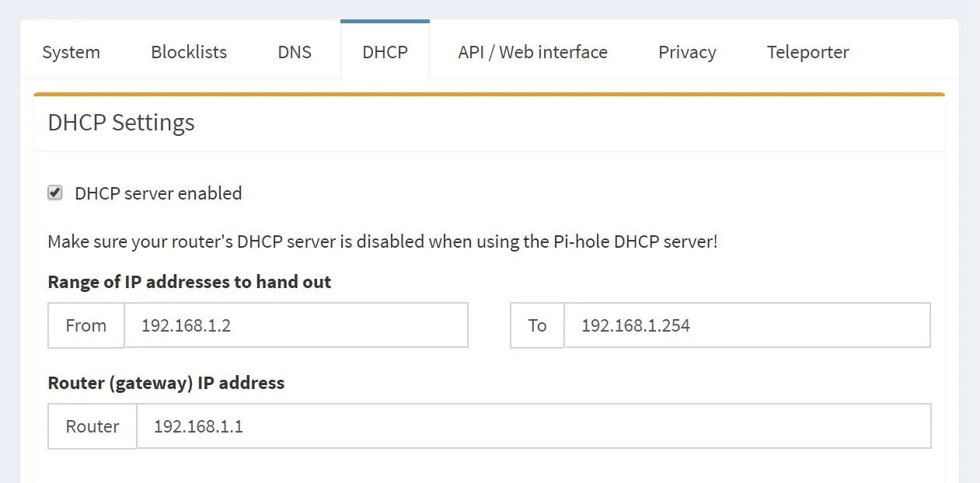Open the Teleporter tab
The width and height of the screenshot is (980, 483).
pos(807,52)
